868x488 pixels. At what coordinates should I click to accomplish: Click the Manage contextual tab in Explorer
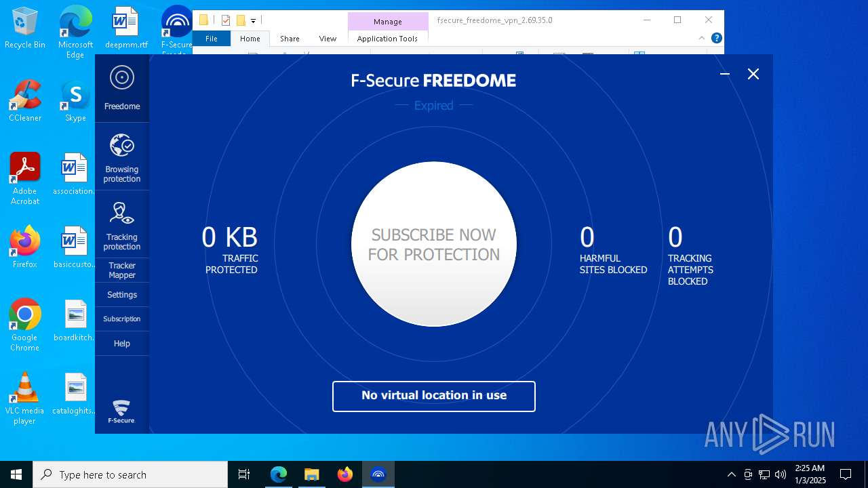[388, 22]
